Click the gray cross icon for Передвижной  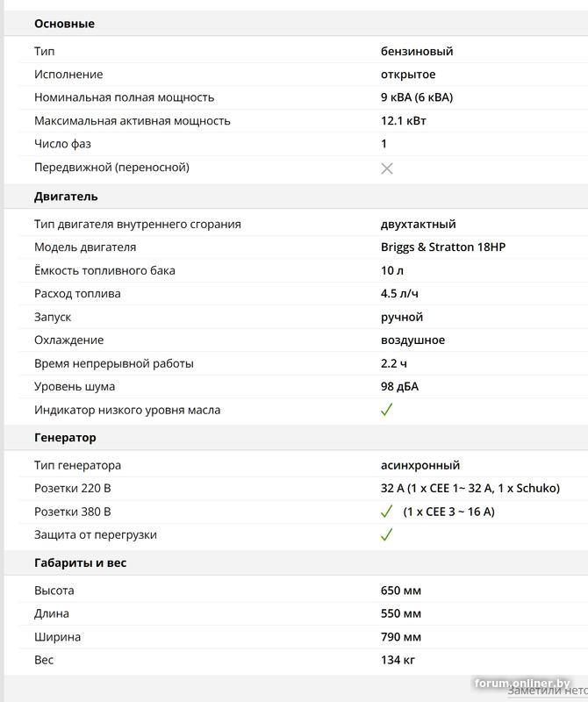[x=387, y=168]
